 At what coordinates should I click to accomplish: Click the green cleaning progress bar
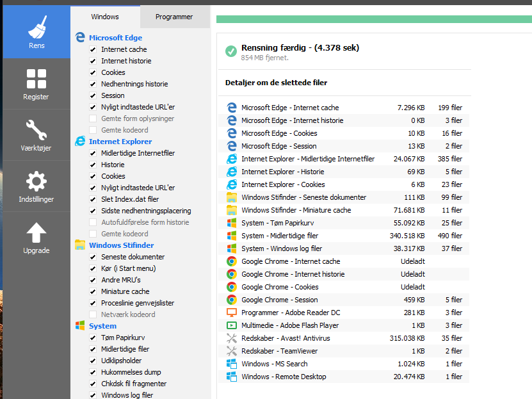(x=374, y=19)
